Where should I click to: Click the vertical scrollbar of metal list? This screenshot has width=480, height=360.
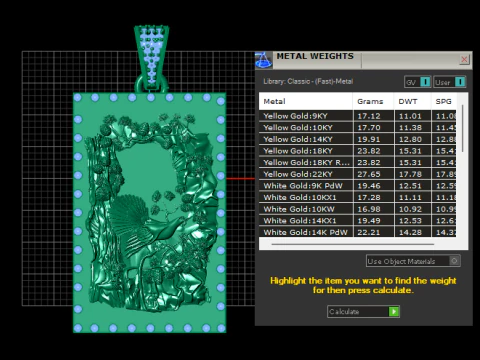pos(463,128)
